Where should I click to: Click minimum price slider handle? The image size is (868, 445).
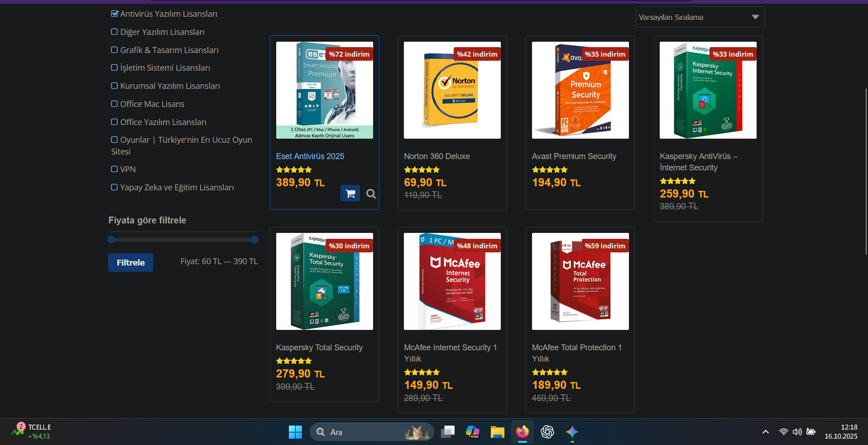(x=111, y=240)
